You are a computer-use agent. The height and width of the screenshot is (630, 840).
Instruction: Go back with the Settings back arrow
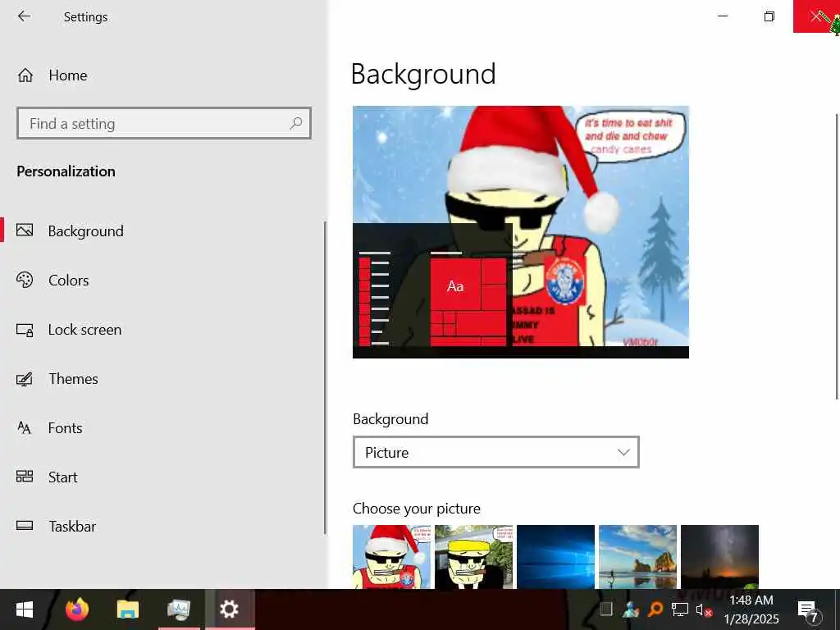coord(24,16)
